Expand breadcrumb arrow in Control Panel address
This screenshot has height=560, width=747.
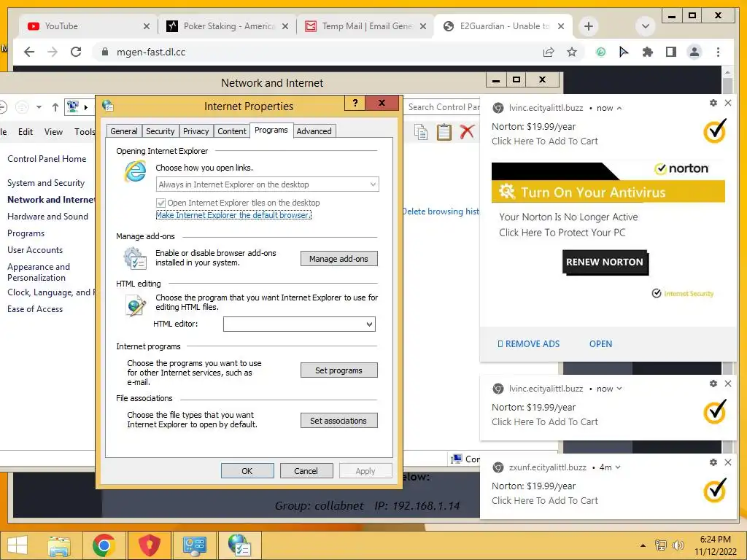(86, 107)
